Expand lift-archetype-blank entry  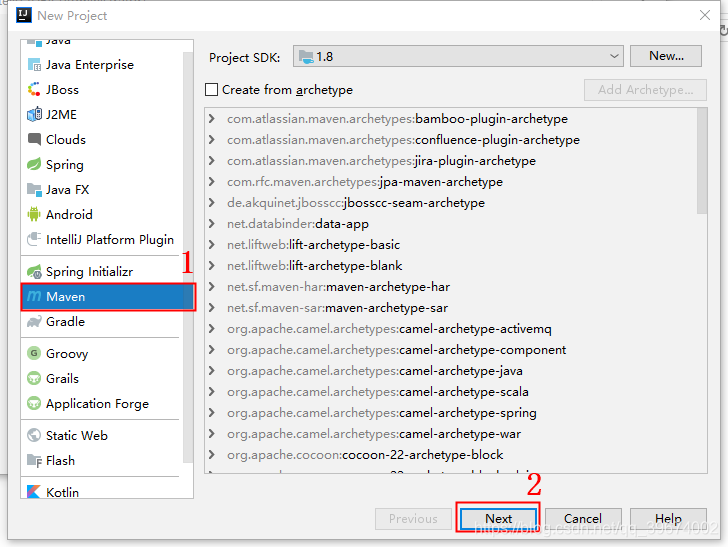pos(212,266)
